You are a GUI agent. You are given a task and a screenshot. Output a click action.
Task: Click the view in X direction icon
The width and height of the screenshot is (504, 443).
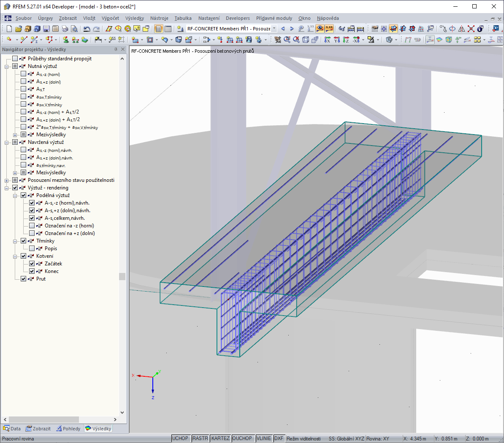pyautogui.click(x=328, y=40)
